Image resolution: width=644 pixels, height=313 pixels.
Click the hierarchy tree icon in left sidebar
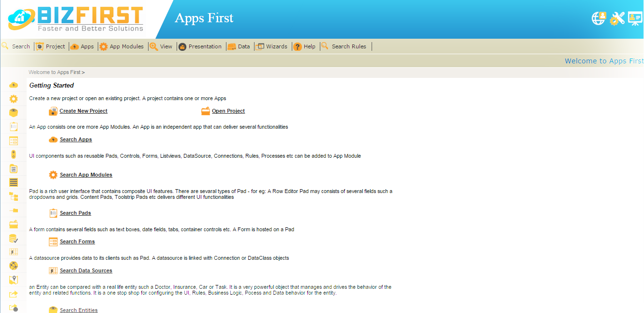(x=14, y=196)
